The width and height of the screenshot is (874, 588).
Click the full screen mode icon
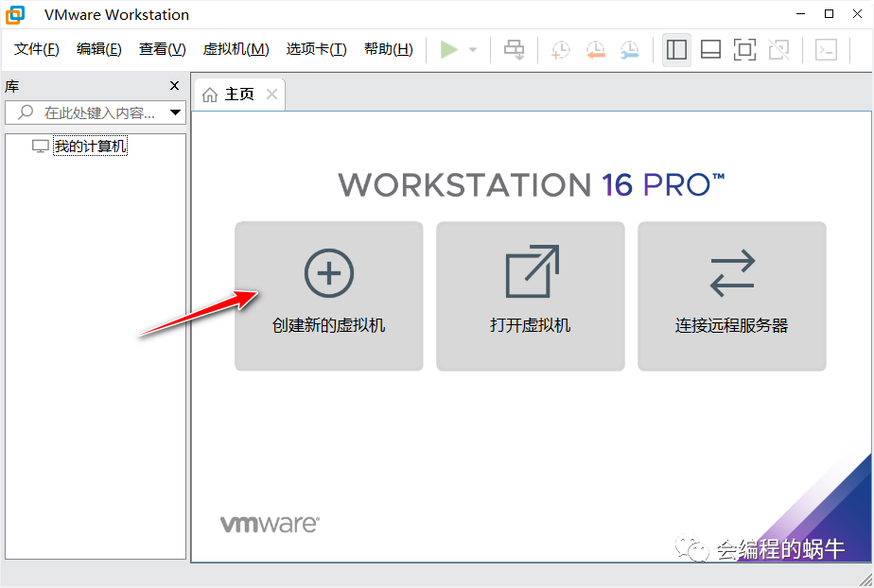(744, 49)
